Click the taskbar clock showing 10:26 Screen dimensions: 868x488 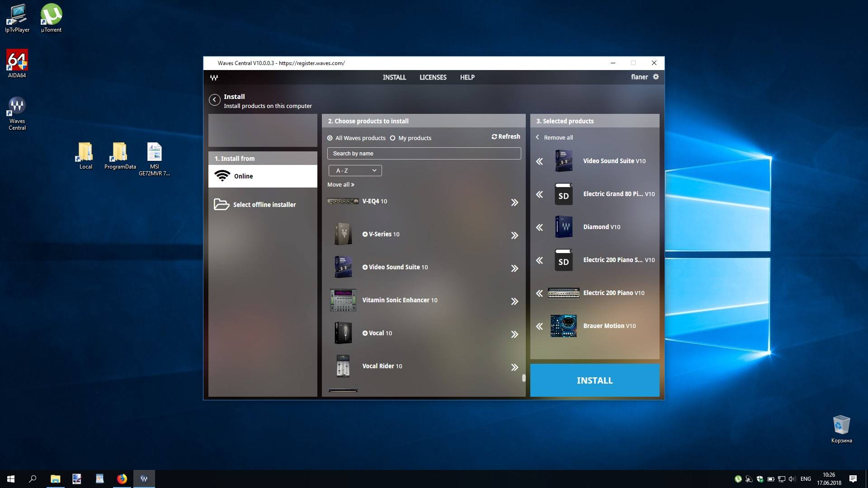click(829, 479)
